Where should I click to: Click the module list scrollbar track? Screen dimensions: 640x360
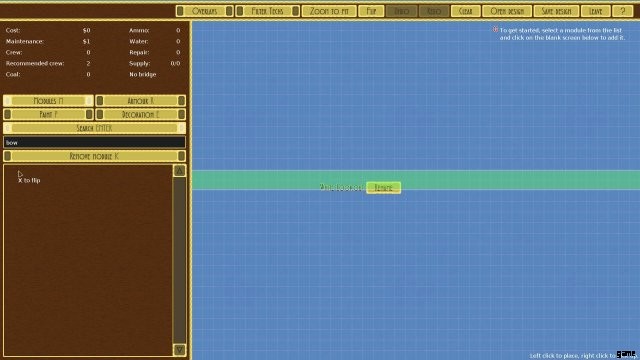(179, 260)
